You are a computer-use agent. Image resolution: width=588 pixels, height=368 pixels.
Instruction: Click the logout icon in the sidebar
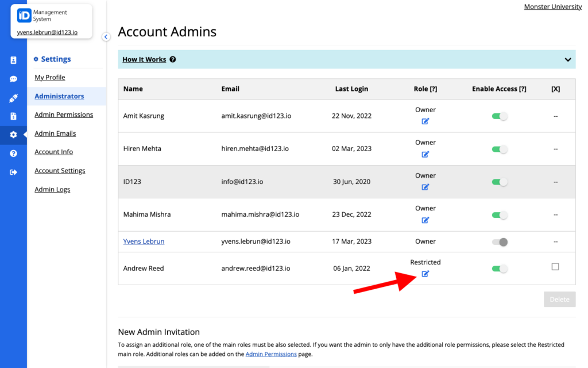(13, 171)
